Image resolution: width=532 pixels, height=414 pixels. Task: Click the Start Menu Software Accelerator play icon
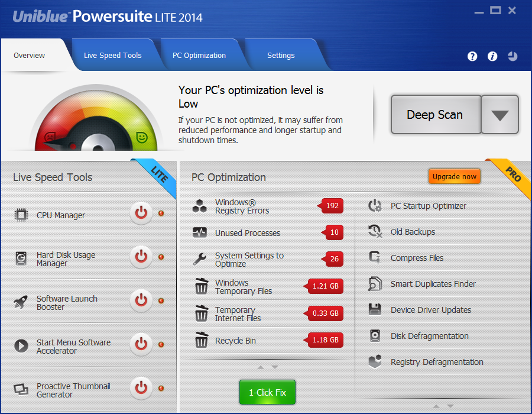click(21, 346)
